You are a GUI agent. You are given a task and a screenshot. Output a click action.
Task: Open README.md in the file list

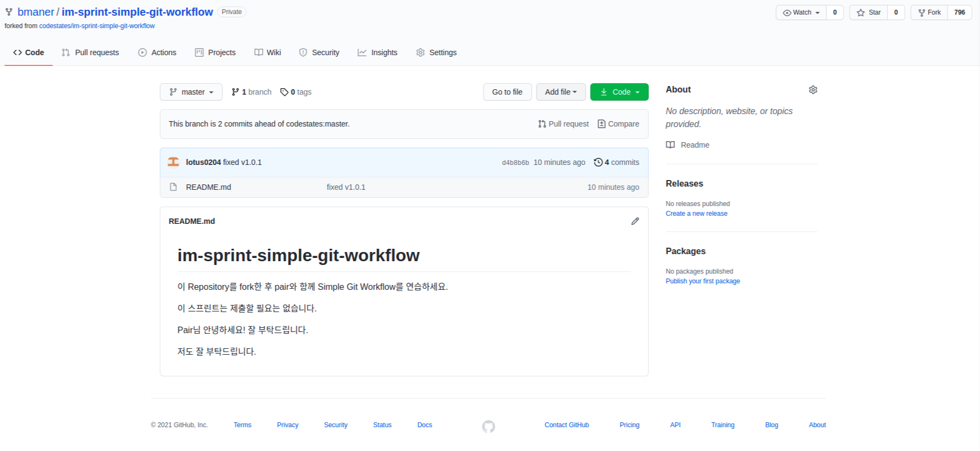[x=208, y=187]
